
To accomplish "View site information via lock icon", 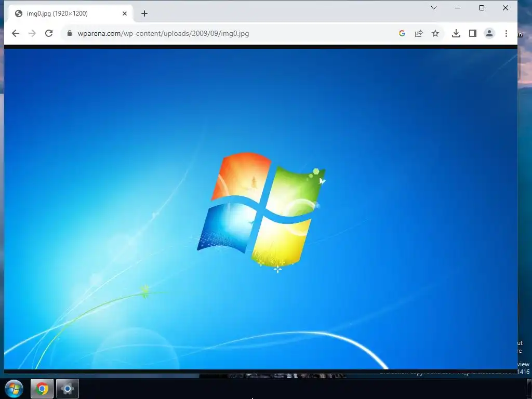I will pos(70,33).
